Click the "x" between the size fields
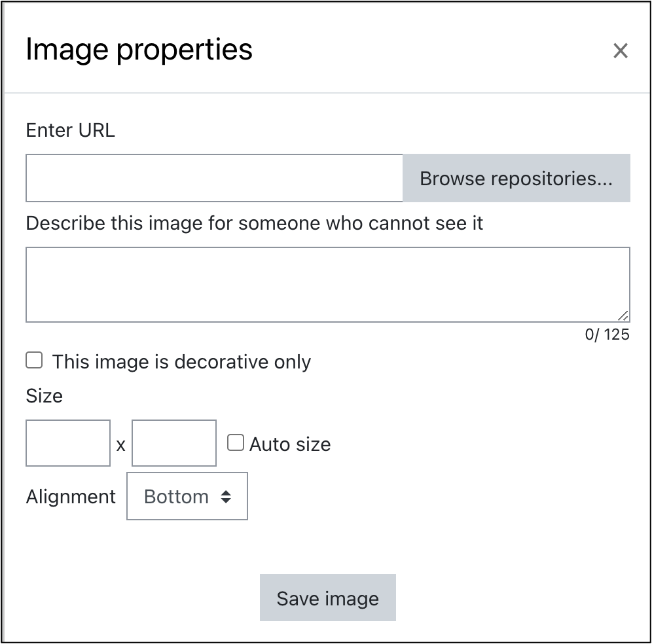652x644 pixels. [120, 445]
